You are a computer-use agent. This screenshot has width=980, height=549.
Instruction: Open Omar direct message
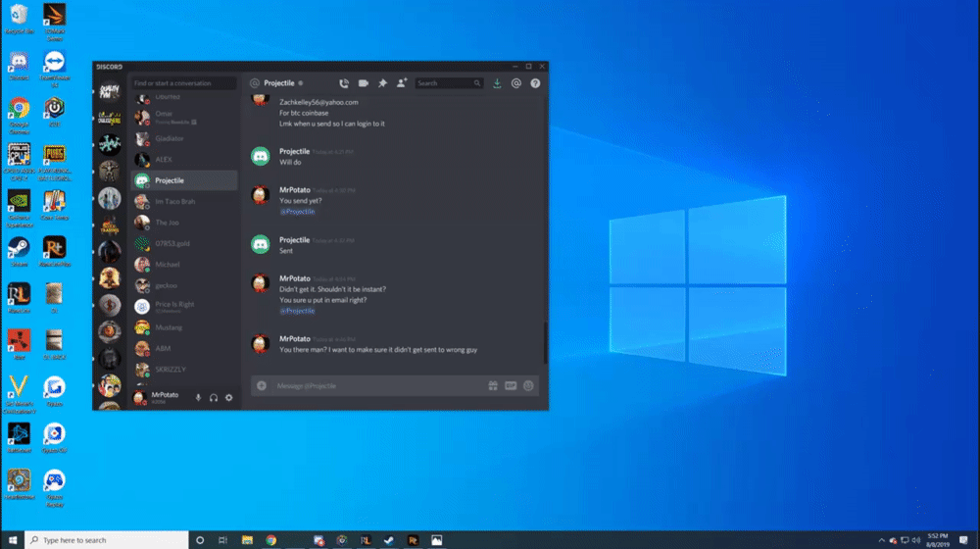[184, 117]
